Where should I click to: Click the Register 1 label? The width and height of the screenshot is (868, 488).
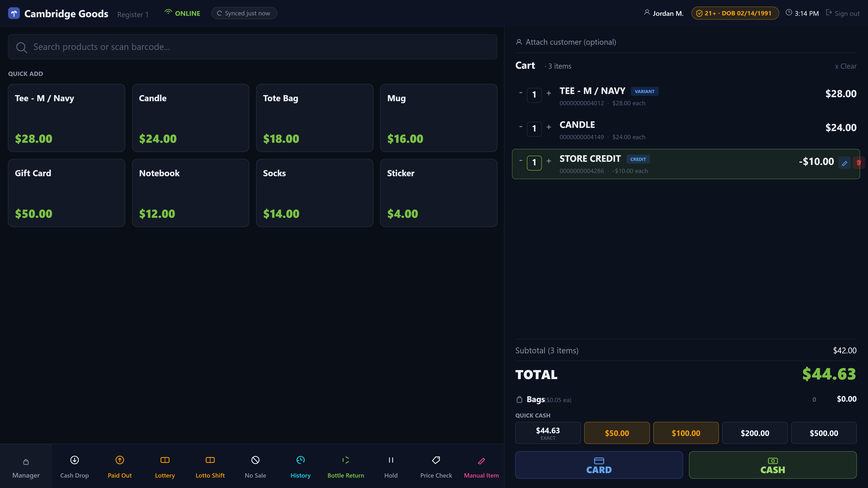(133, 14)
